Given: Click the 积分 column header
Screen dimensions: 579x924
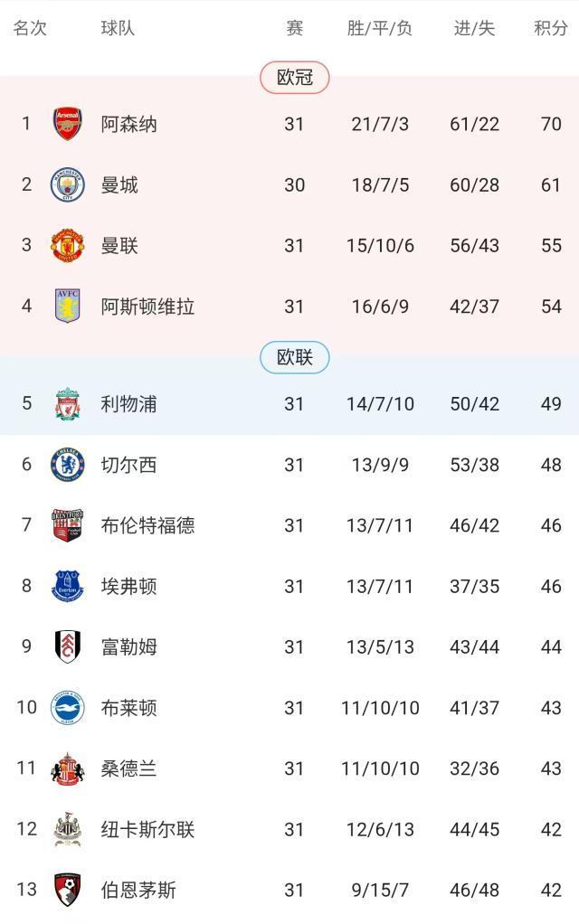Looking at the screenshot, I should [551, 28].
